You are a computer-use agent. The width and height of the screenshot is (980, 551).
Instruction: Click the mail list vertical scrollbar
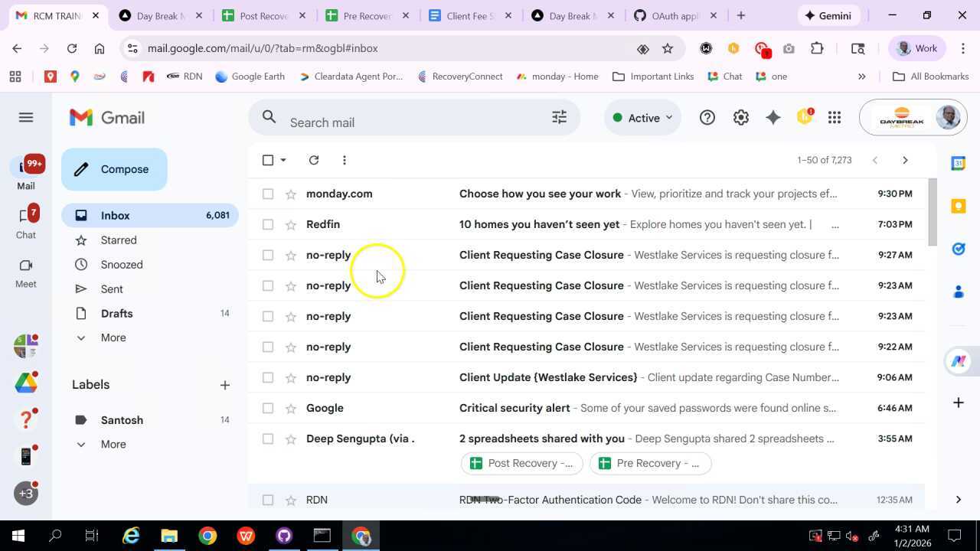pyautogui.click(x=932, y=213)
